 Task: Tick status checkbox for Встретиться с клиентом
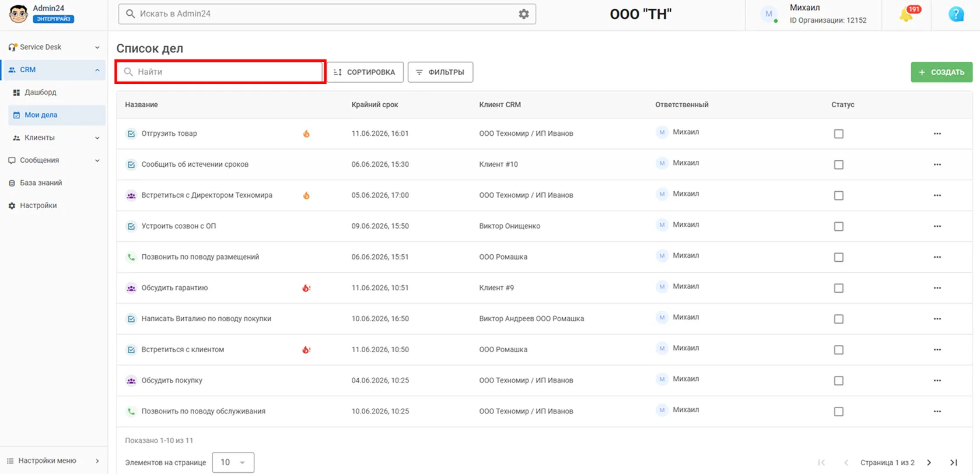coord(839,350)
